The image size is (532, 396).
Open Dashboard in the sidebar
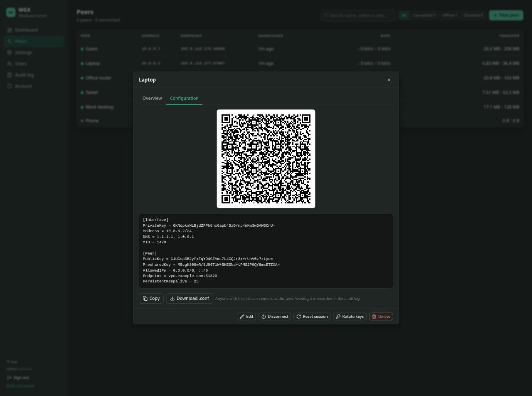point(34,30)
